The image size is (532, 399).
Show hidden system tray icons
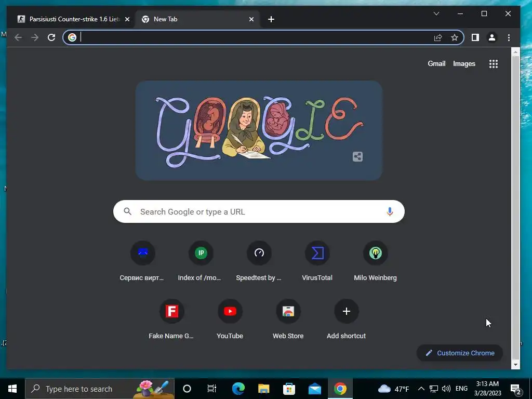coord(421,389)
